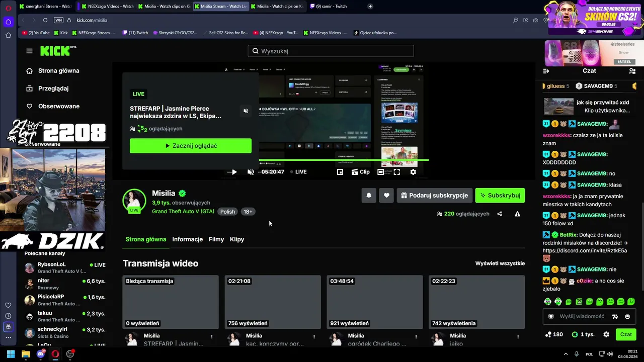Unmute the stream preview card speaker icon
Image resolution: width=644 pixels, height=362 pixels.
click(246, 111)
